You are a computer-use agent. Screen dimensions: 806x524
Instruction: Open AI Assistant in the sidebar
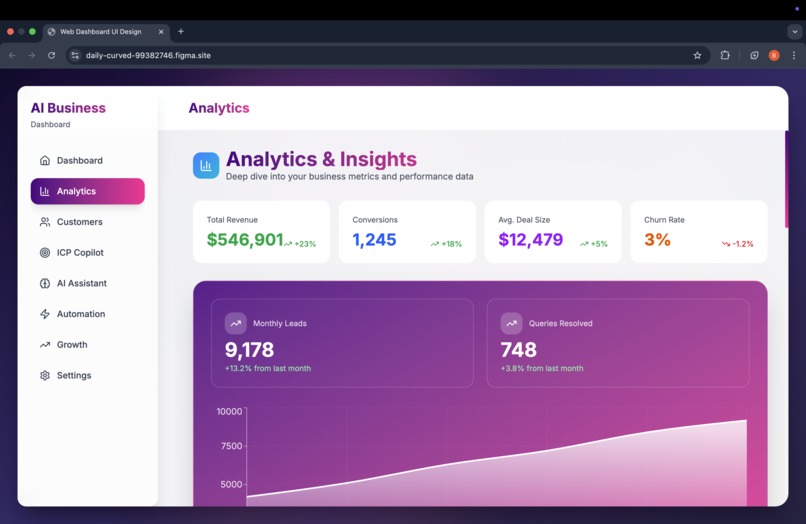(x=87, y=283)
